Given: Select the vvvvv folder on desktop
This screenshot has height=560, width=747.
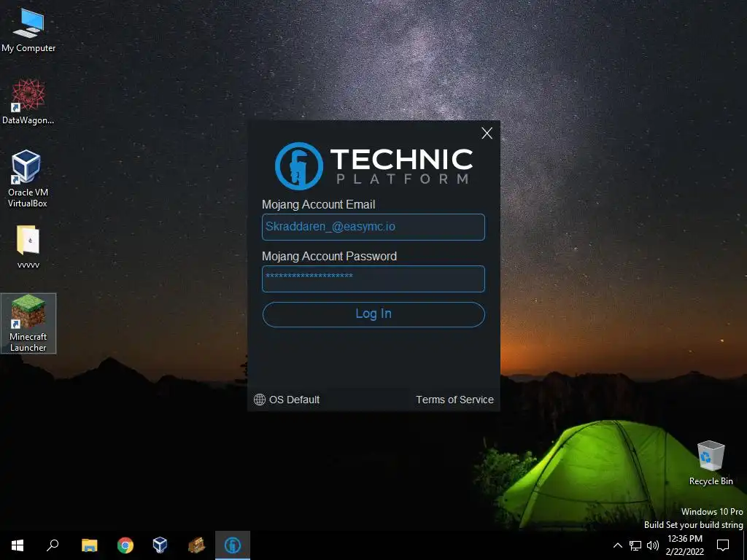Looking at the screenshot, I should (28, 246).
